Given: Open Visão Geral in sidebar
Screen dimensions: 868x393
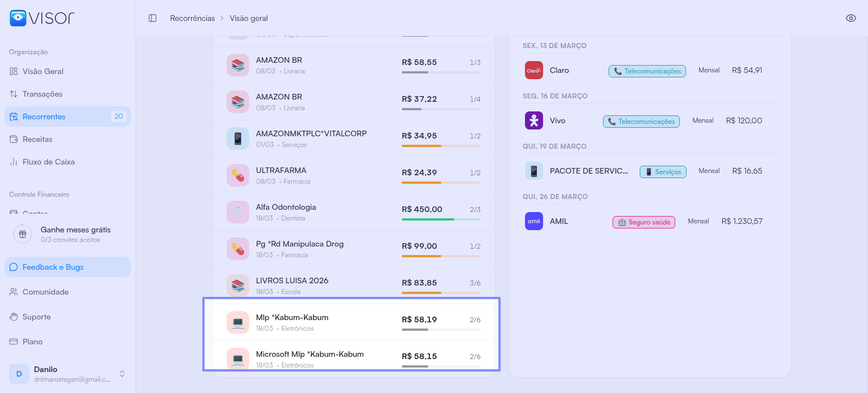Looking at the screenshot, I should [x=43, y=71].
